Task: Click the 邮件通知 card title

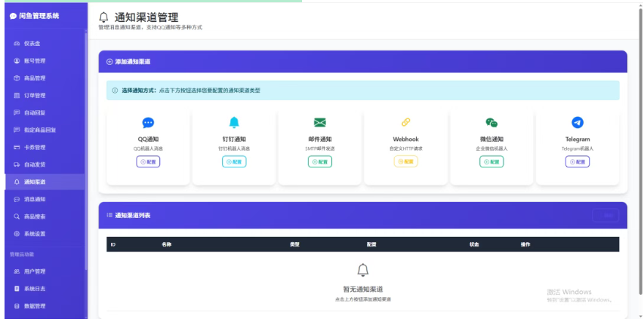Action: (x=320, y=139)
